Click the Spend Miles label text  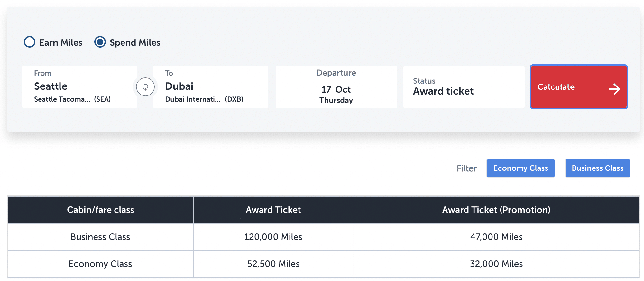click(135, 43)
